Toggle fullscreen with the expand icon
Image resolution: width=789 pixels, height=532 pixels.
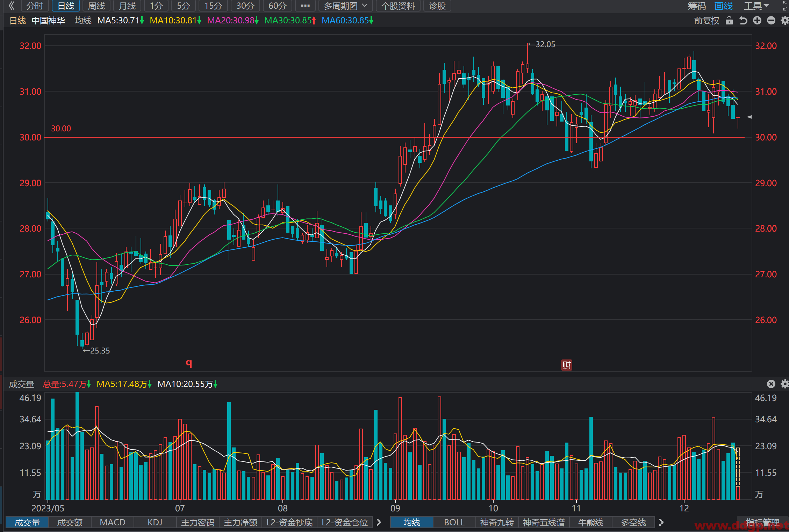pyautogui.click(x=785, y=6)
